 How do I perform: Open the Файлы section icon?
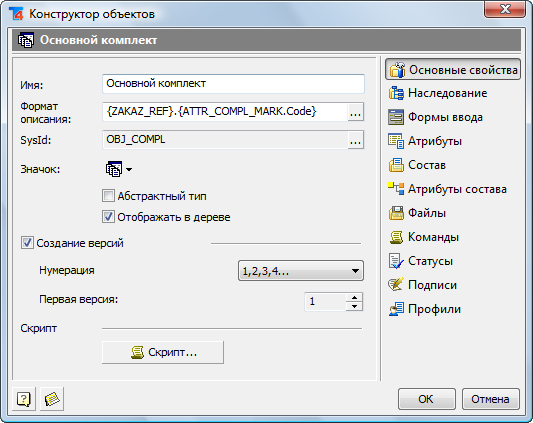396,213
